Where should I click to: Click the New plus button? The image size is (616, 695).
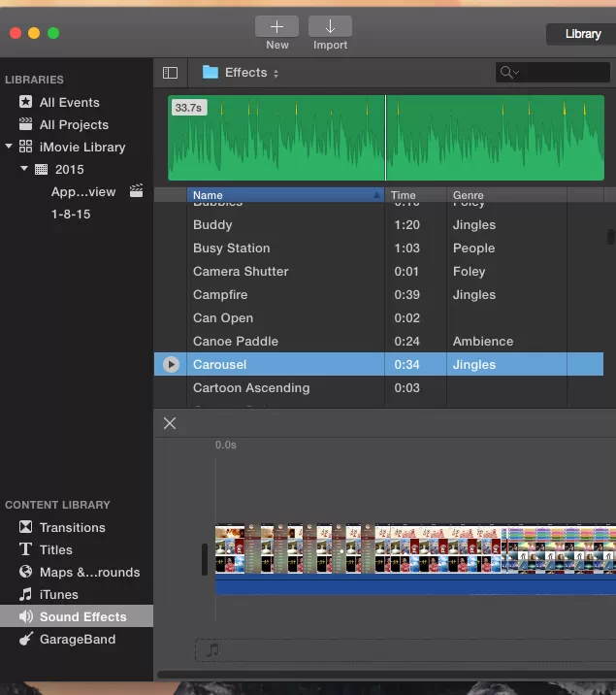pos(276,26)
